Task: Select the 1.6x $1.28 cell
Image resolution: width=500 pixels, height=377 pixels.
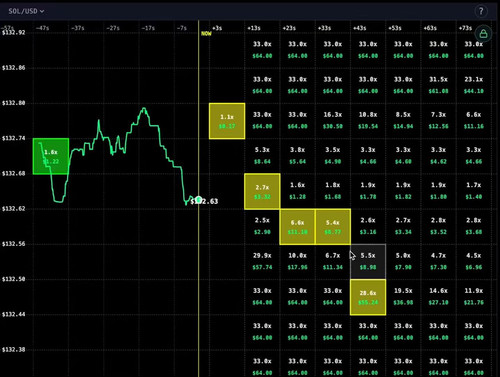Action: coord(297,191)
